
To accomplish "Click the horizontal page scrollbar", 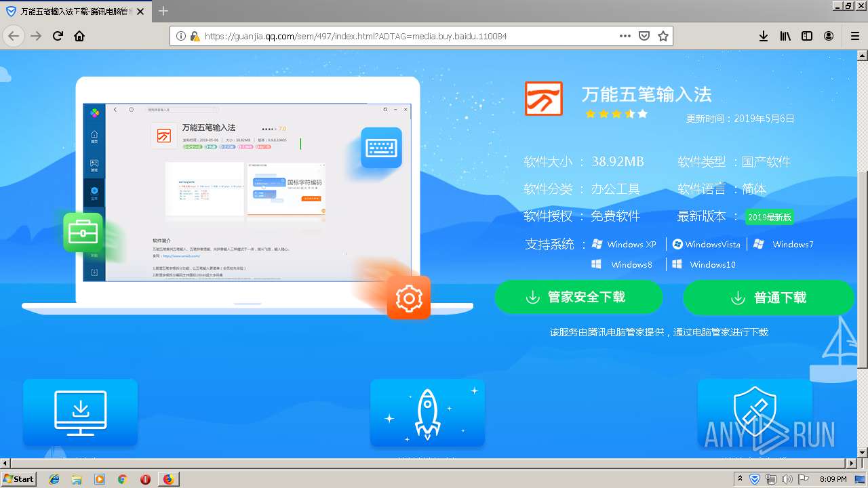I will click(x=428, y=464).
